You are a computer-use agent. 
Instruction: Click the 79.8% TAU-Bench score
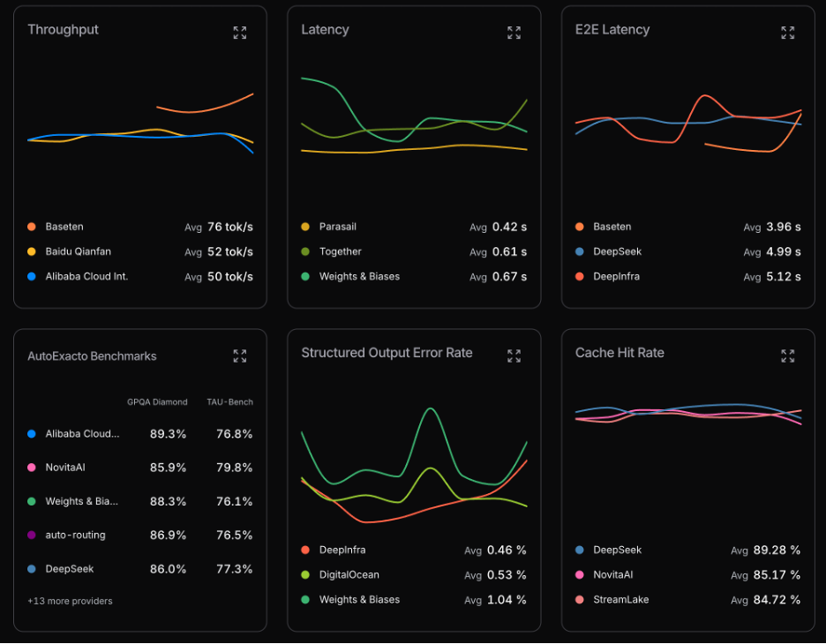[235, 468]
